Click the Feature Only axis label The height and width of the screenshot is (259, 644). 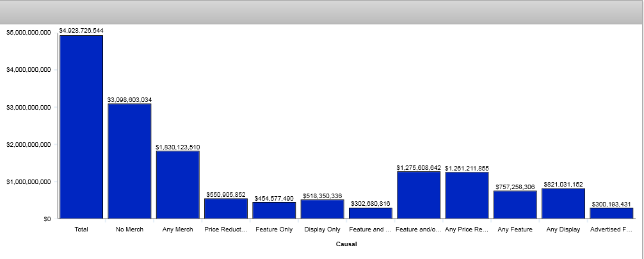click(274, 229)
